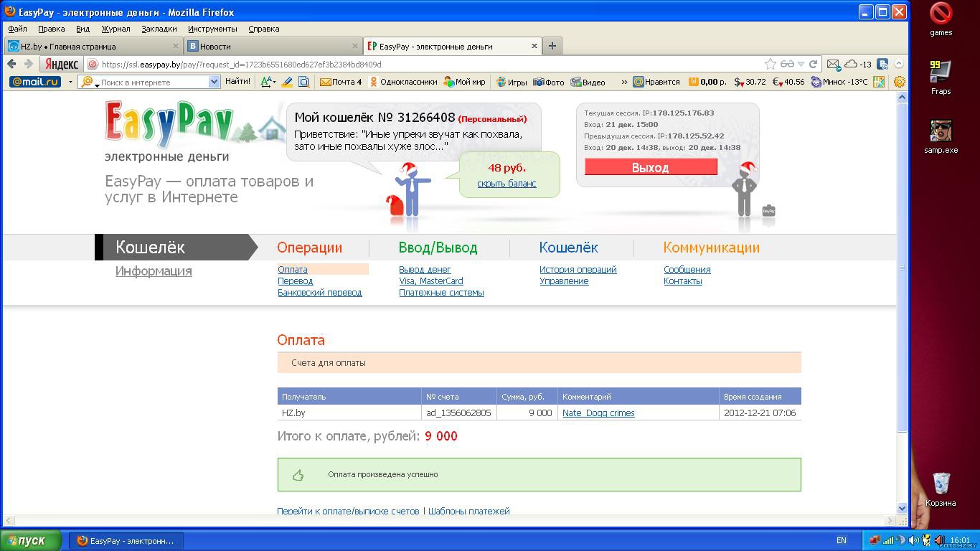Screen dimensions: 980x551
Task: Click the volume speaker tray icon
Action: 913,540
